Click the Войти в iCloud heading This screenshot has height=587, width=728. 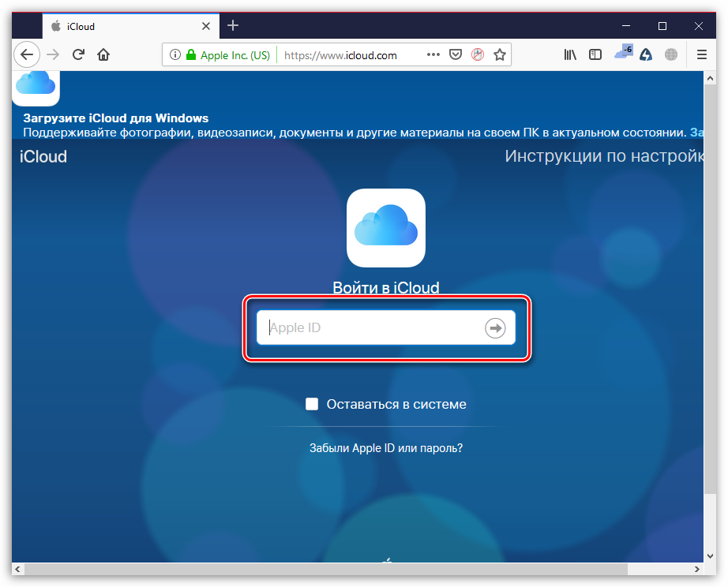[x=386, y=288]
